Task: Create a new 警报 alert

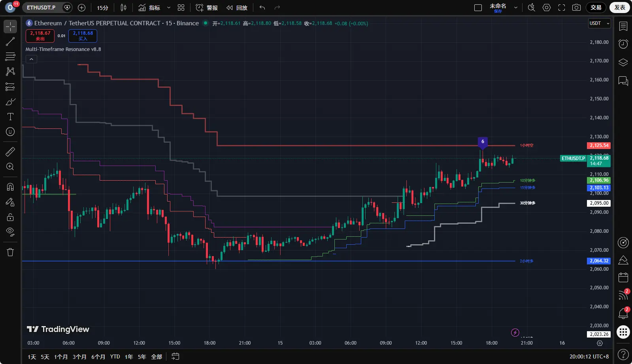Action: click(x=207, y=8)
